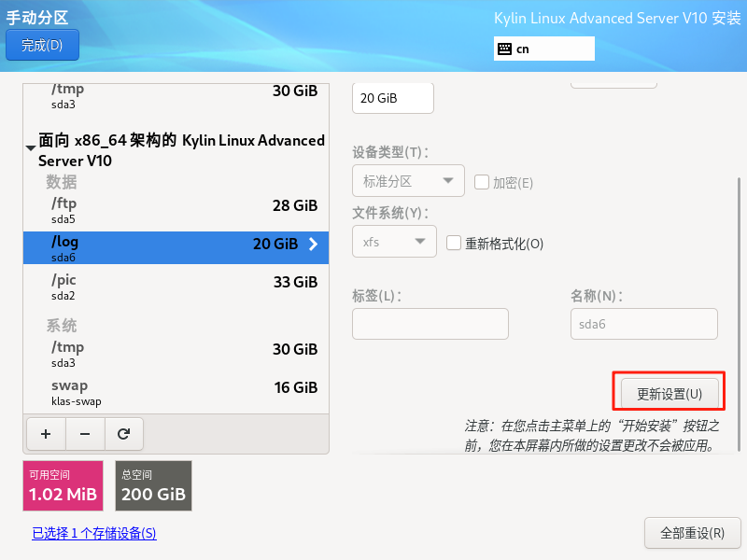The image size is (747, 560).
Task: Click the arrow chevron on the /log row
Action: point(313,244)
